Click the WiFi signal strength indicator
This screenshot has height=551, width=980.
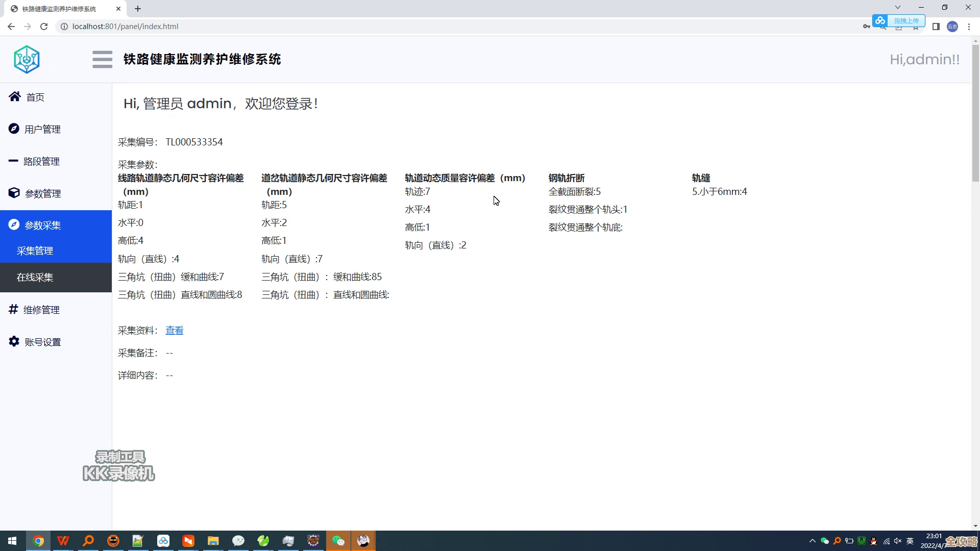(887, 541)
